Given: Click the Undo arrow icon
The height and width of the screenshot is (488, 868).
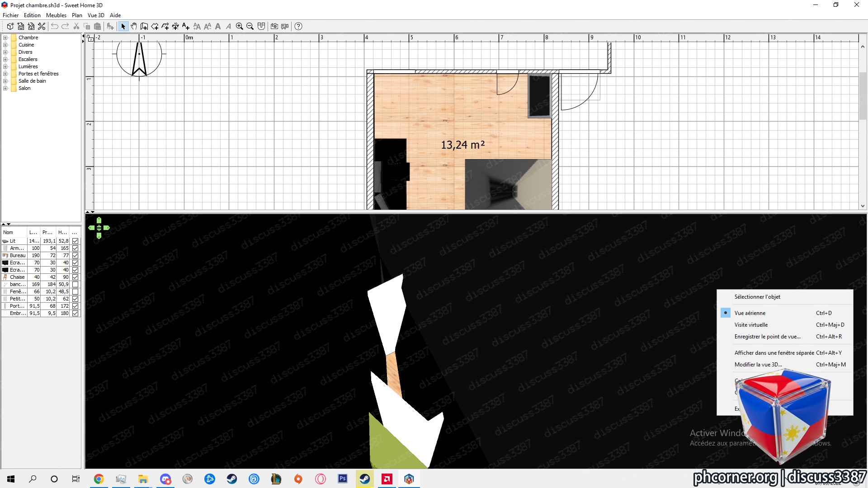Looking at the screenshot, I should click(55, 26).
